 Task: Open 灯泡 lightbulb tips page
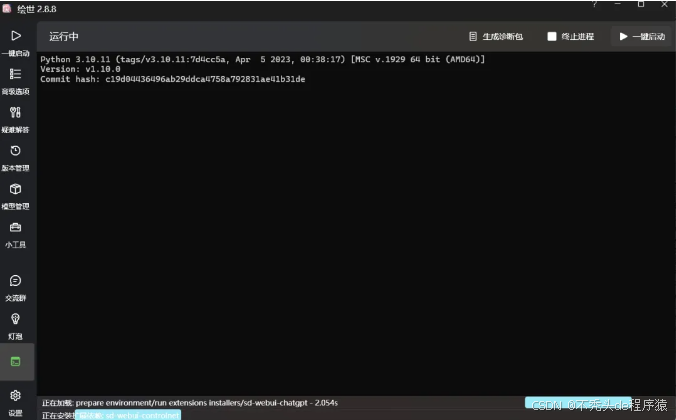(16, 326)
